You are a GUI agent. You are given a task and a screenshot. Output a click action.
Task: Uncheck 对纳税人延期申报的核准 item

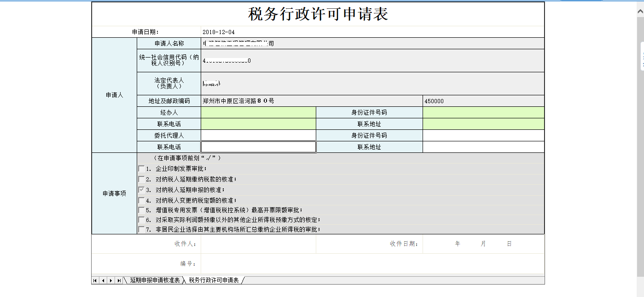click(x=141, y=189)
